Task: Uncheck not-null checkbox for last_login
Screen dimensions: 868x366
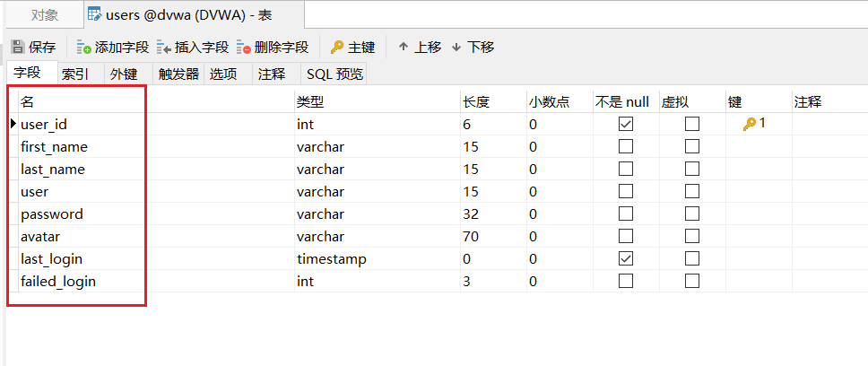Action: [x=626, y=259]
